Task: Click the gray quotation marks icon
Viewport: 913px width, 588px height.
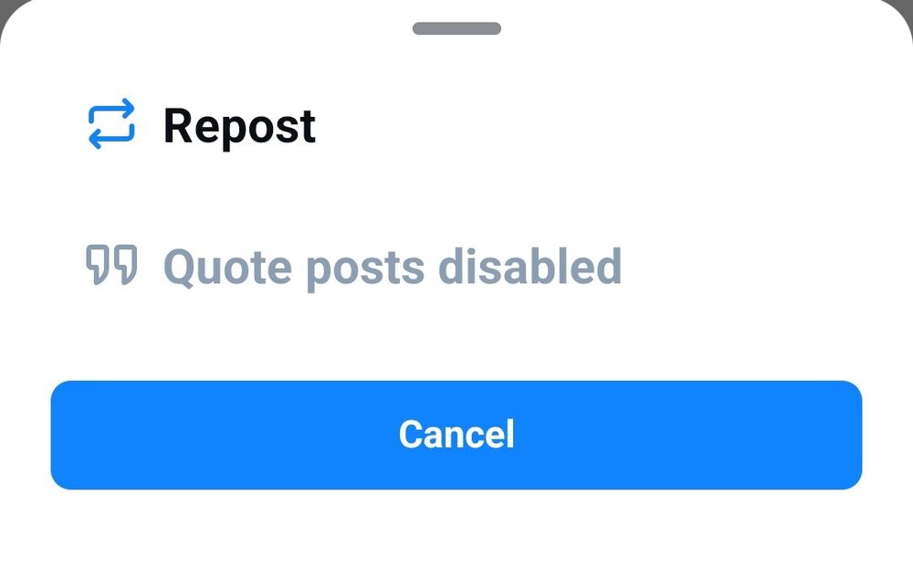Action: [111, 265]
